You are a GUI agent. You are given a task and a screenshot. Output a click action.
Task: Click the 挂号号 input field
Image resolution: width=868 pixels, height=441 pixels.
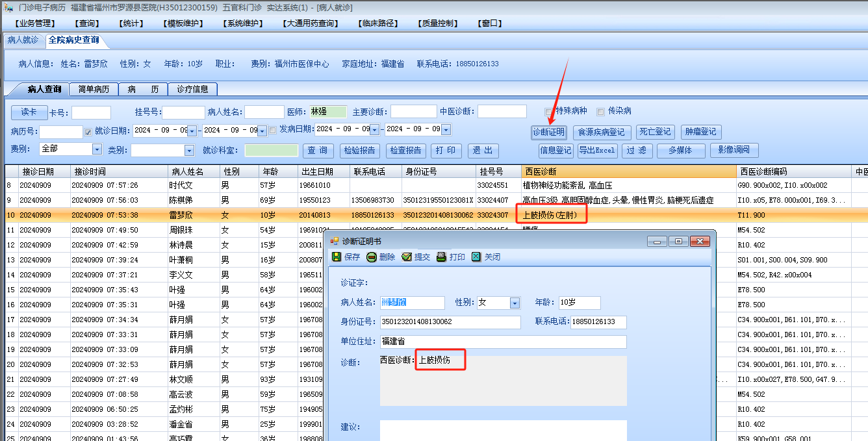[x=183, y=113]
